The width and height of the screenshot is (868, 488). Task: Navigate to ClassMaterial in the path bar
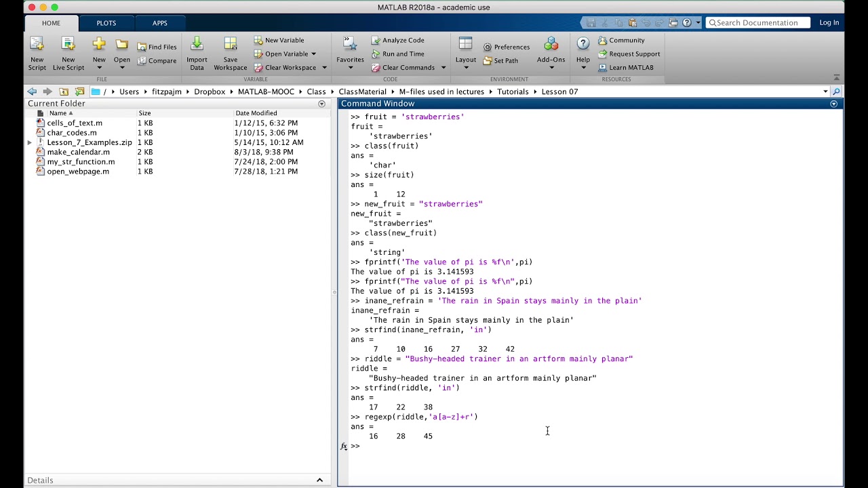(362, 91)
